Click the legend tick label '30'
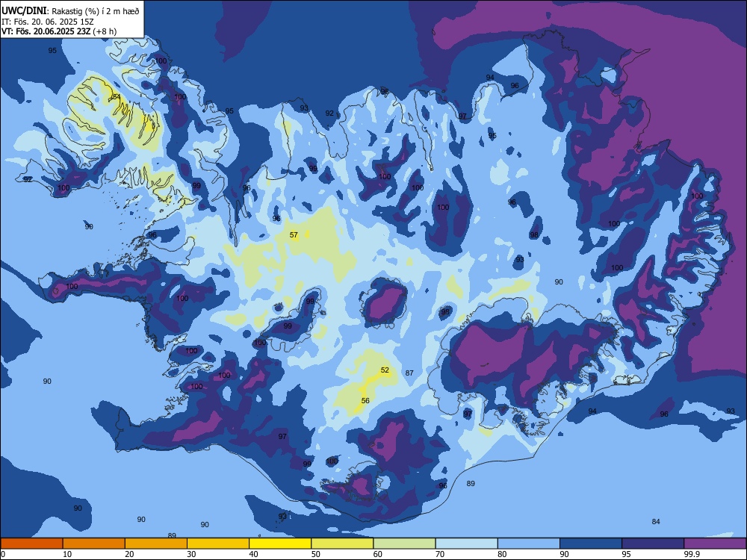Screen dimensions: 747x560 191,554
